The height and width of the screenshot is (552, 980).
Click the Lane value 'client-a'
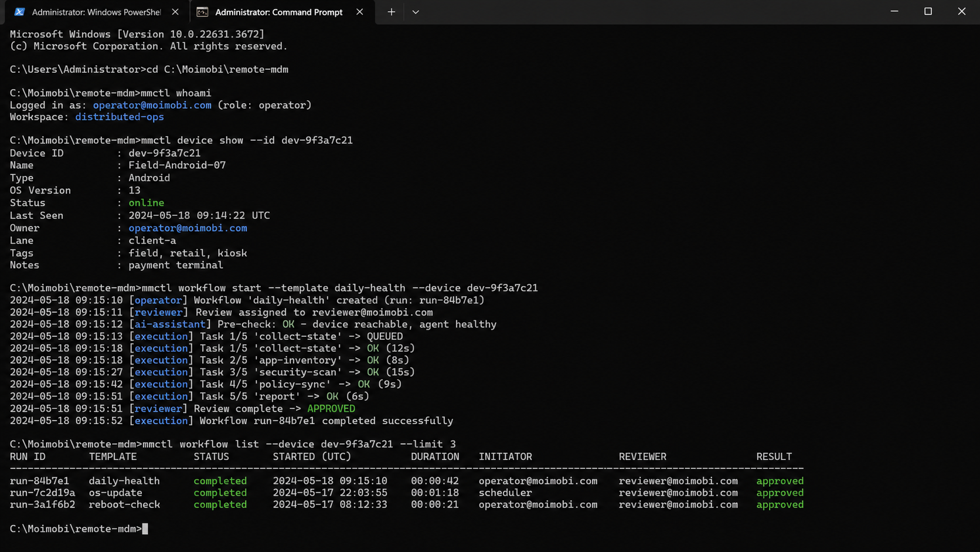(x=152, y=241)
